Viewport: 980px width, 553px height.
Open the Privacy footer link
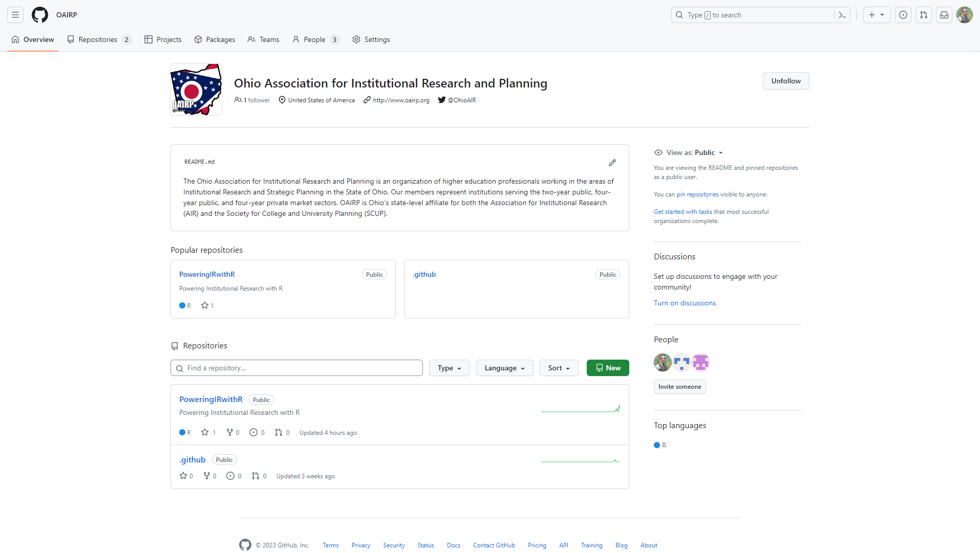coord(361,545)
